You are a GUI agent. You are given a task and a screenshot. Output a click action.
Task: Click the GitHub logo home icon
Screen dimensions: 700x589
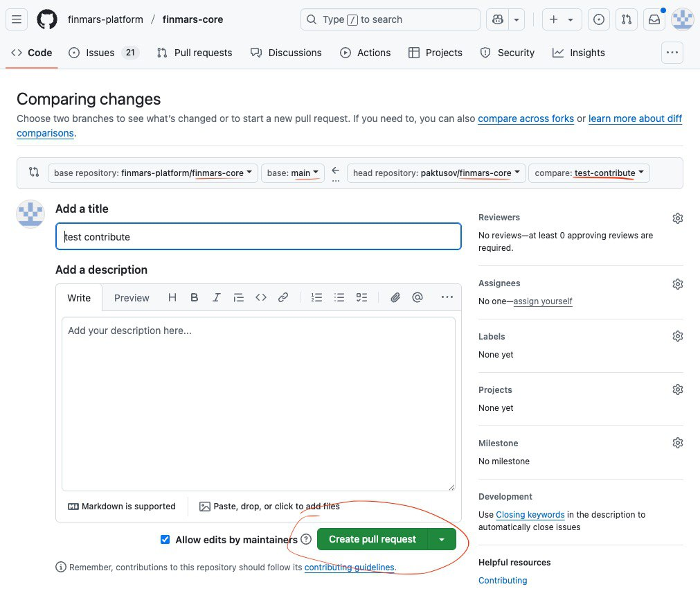[47, 19]
